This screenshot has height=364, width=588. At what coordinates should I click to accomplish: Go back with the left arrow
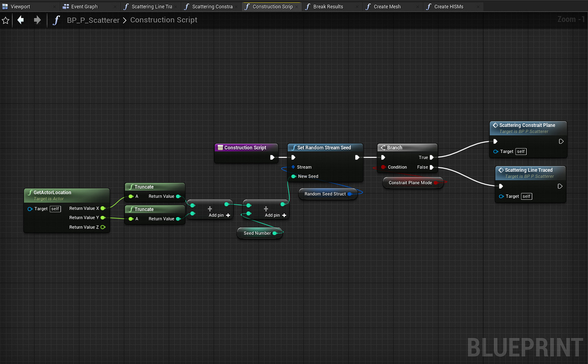tap(21, 20)
